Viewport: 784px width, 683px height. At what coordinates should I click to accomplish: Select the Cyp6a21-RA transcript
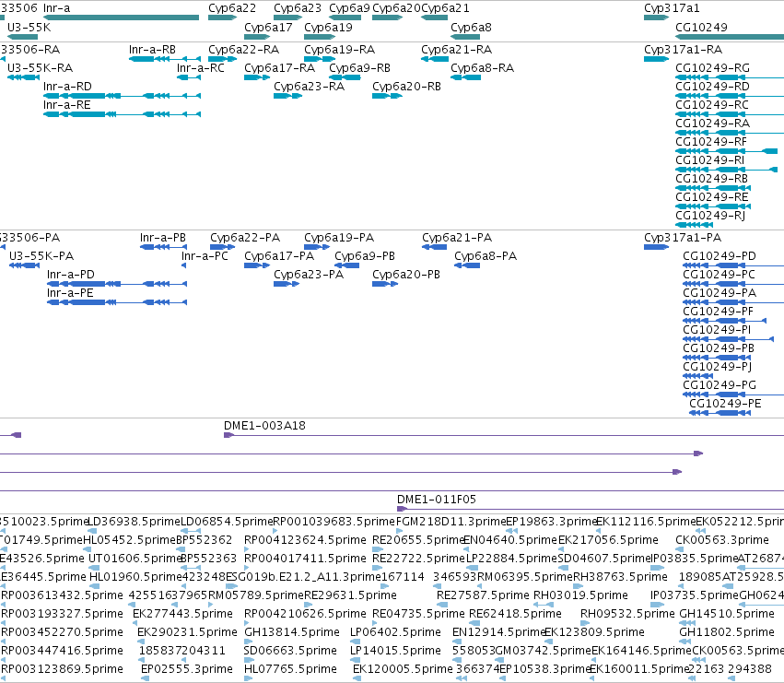tap(435, 59)
